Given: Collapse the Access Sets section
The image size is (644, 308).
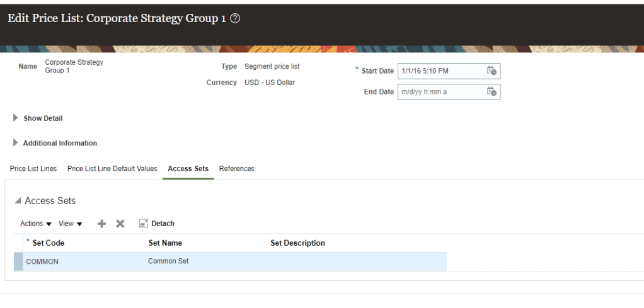Looking at the screenshot, I should point(18,201).
